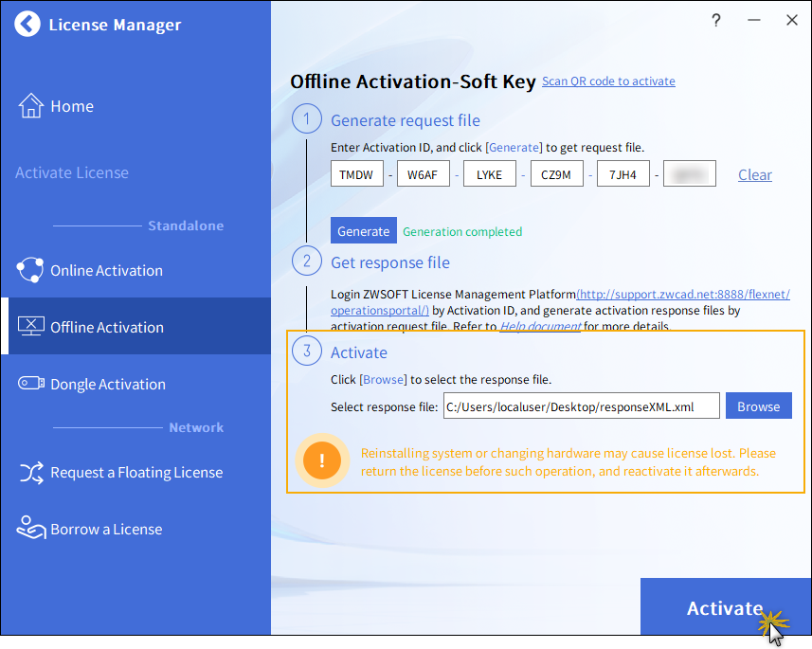Open the Scan QR code to activate link
Viewport: 812px width, 649px height.
(x=608, y=81)
